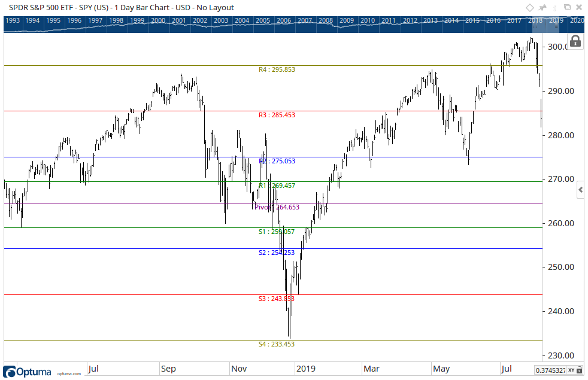588x380 pixels.
Task: Select the 'S1 : 259.057' pivot label
Action: pos(277,232)
